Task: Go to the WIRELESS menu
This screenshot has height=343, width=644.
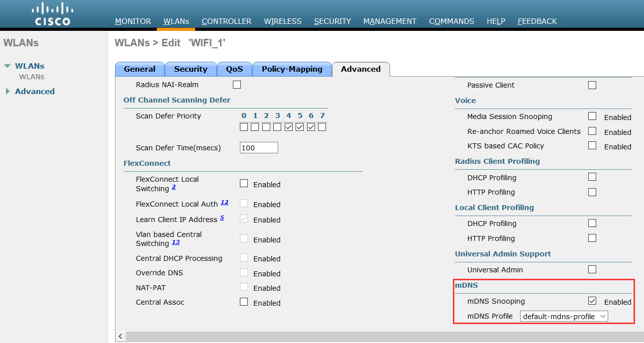Action: tap(283, 21)
